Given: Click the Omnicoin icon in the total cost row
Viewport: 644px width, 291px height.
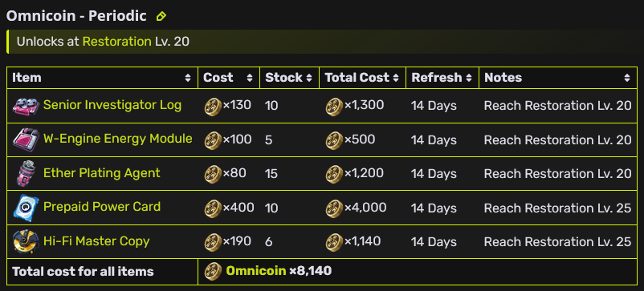Looking at the screenshot, I should coord(213,271).
